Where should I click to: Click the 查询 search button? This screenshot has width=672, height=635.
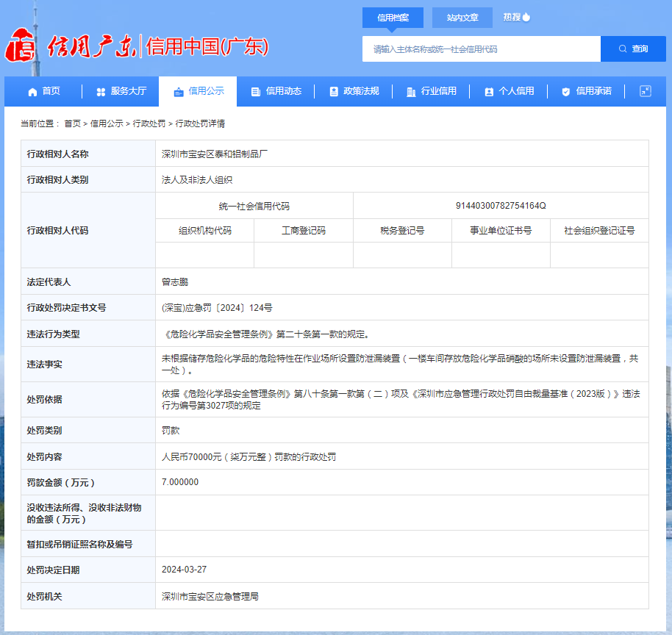(x=634, y=49)
